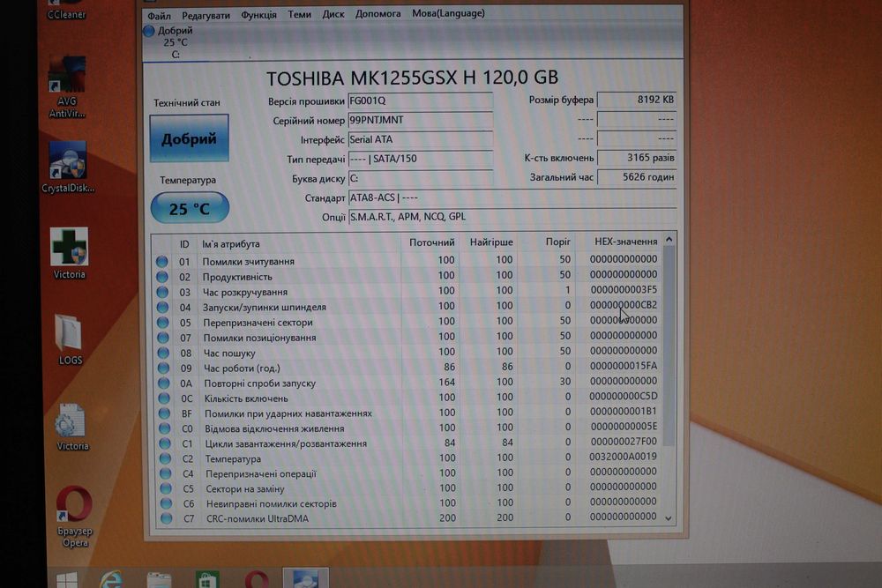Click the serial number field 99PNTJMNT
This screenshot has height=588, width=882.
(420, 120)
